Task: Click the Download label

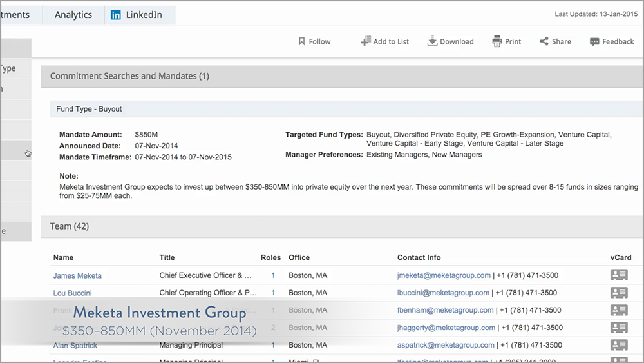Action: [x=457, y=41]
